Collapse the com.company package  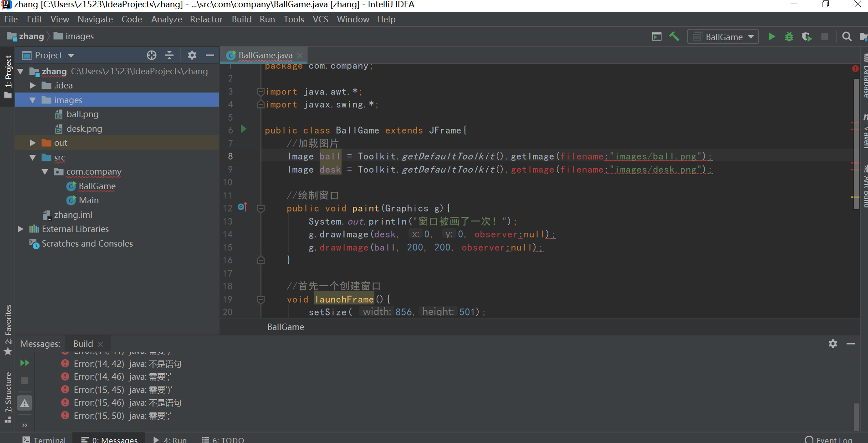45,171
